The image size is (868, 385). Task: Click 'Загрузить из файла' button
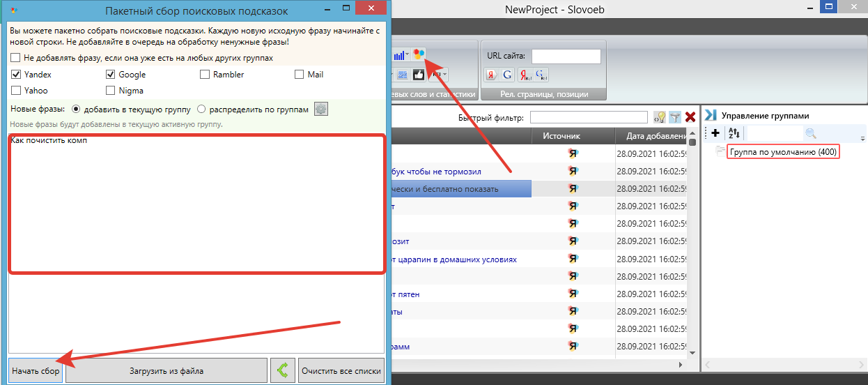point(166,371)
